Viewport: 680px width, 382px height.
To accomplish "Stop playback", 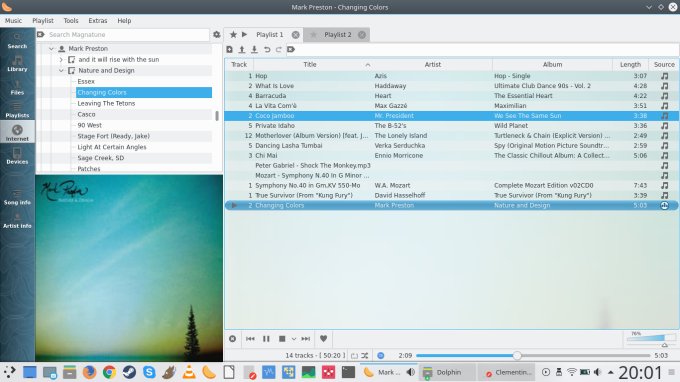I will (x=282, y=339).
